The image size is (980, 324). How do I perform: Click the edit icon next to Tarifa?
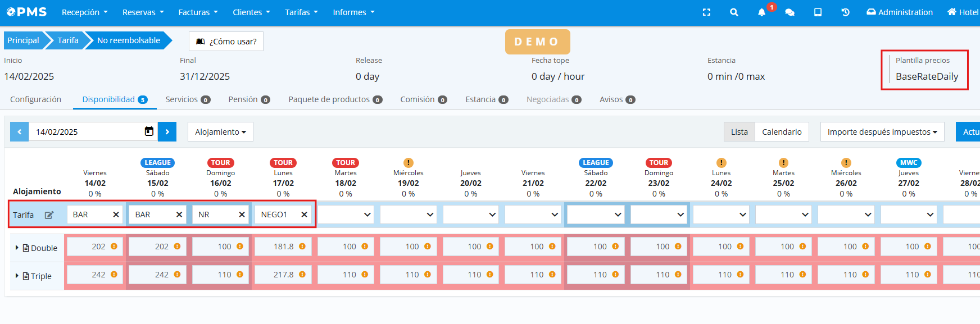click(49, 215)
